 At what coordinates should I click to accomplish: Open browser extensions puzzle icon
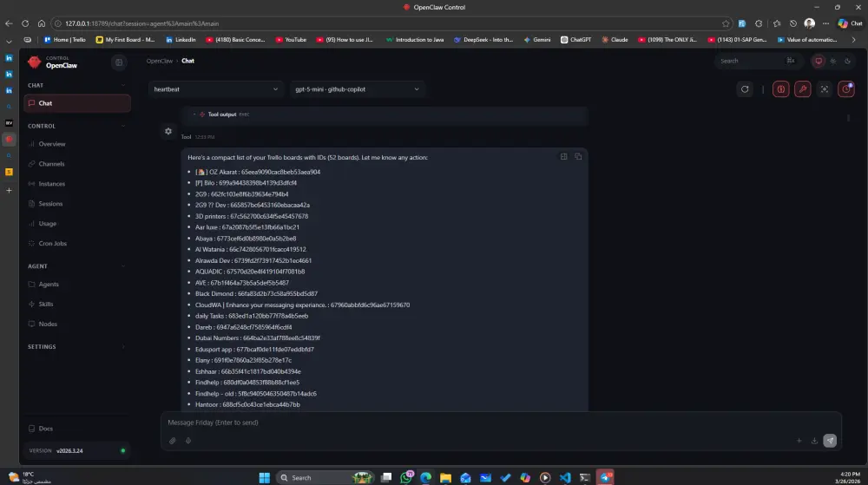tap(759, 23)
